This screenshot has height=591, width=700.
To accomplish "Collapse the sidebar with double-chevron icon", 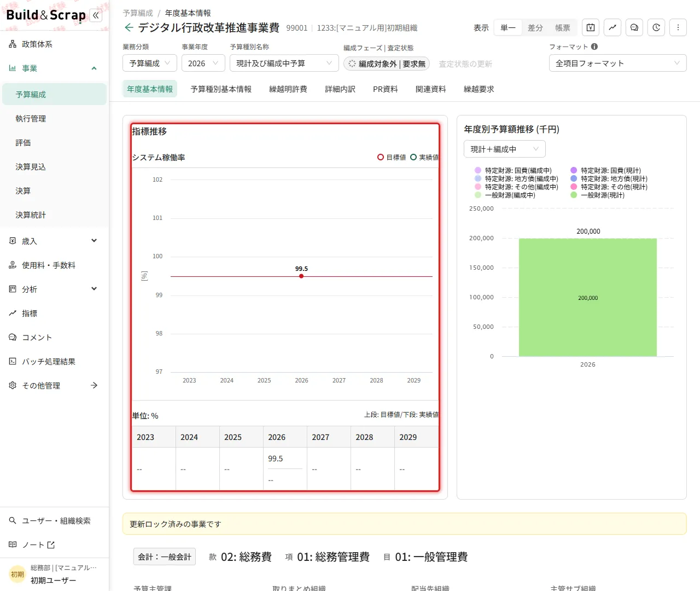I will pos(96,15).
